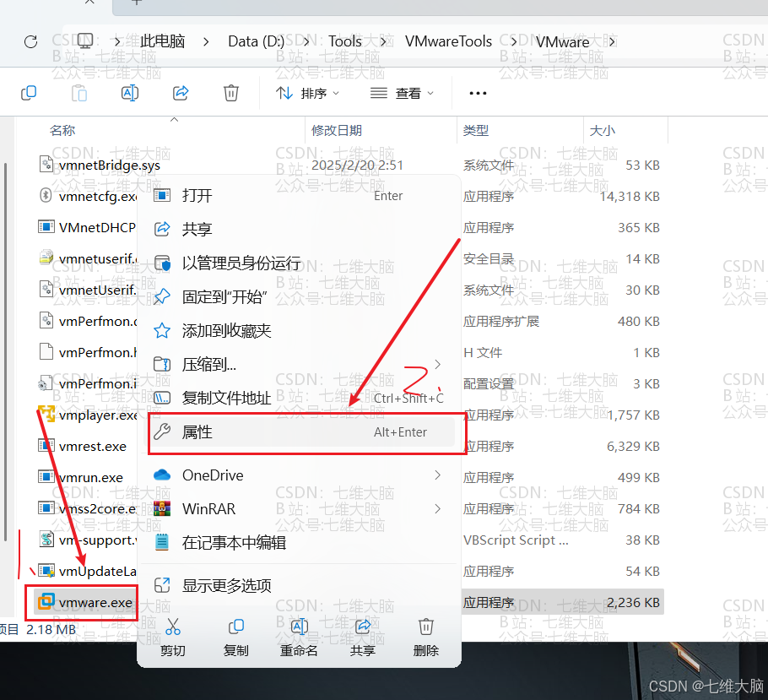This screenshot has width=768, height=700.
Task: Select the vmnetBridge.sys file
Action: (109, 166)
